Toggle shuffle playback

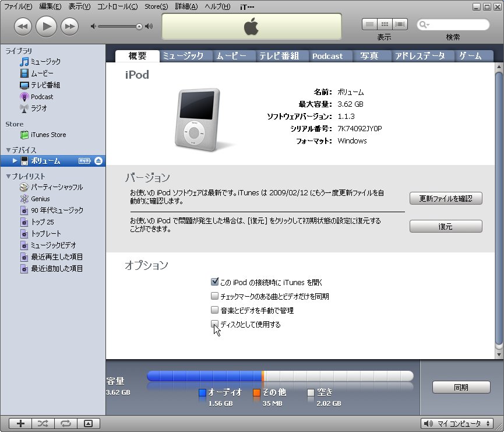tap(43, 423)
